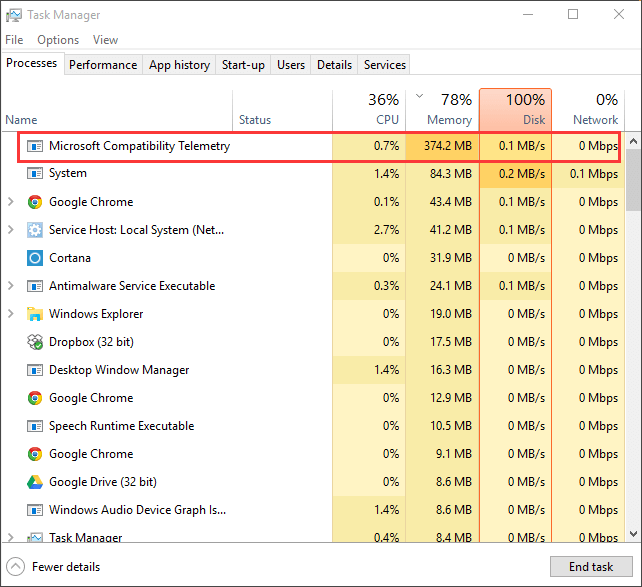Expand the Windows Explorer process group
This screenshot has width=642, height=587.
click(11, 314)
